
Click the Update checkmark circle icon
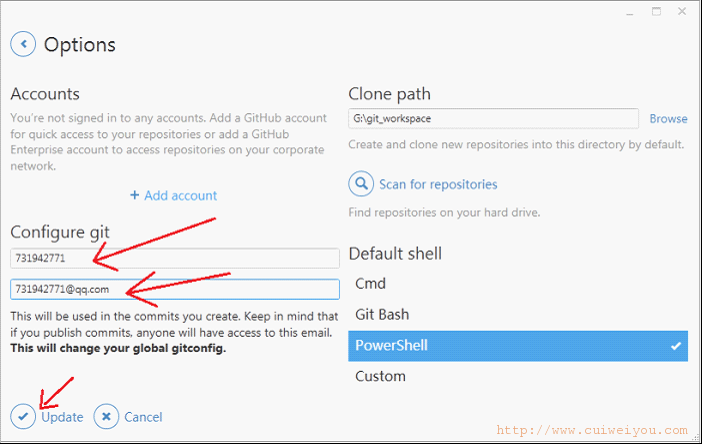(x=23, y=416)
